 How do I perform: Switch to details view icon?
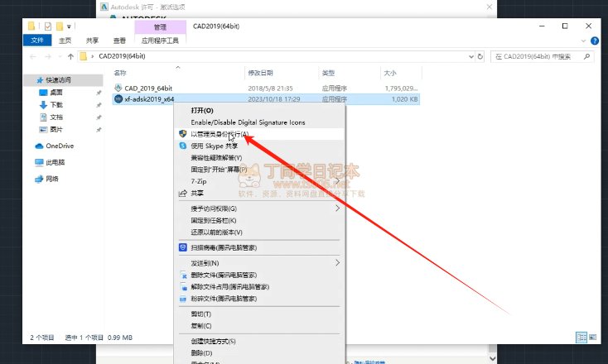click(x=581, y=338)
